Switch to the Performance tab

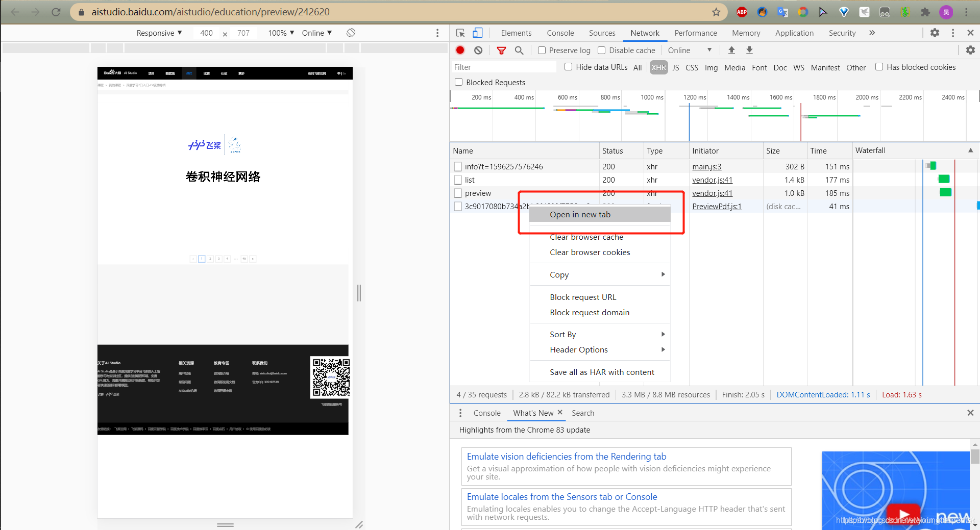tap(696, 33)
